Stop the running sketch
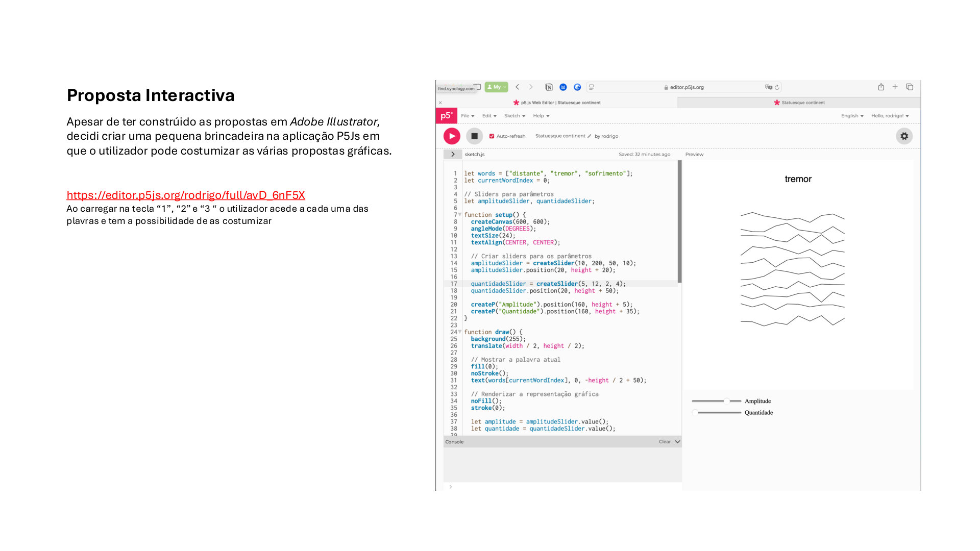Screen dimensions: 980x551 point(474,136)
